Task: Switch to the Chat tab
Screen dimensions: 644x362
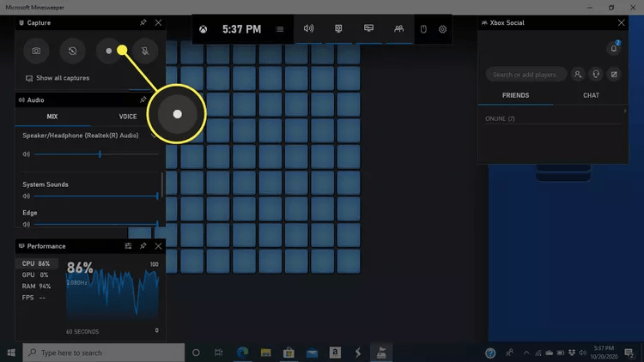Action: click(x=591, y=95)
